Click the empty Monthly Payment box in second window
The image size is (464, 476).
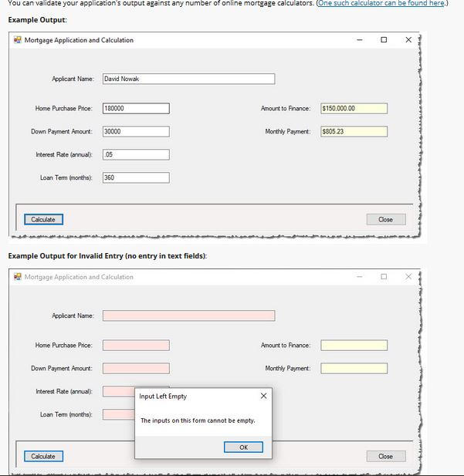click(x=354, y=368)
